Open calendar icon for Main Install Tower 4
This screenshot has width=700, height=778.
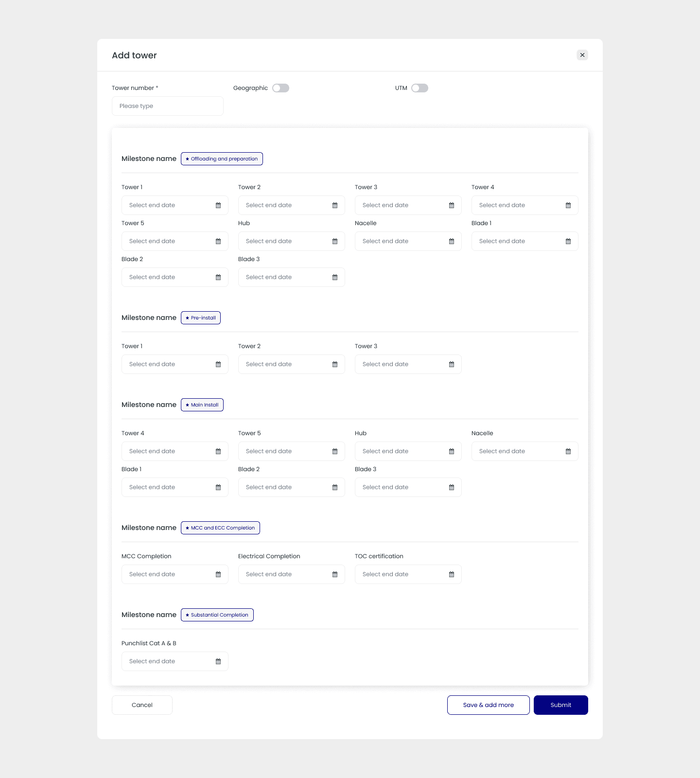click(x=218, y=451)
